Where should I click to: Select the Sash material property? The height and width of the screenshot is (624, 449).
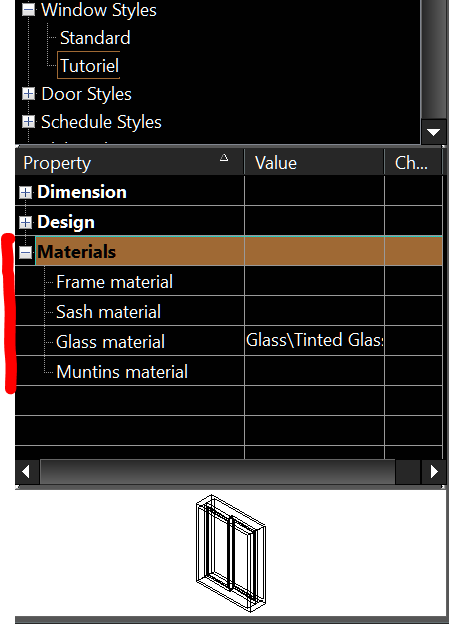(x=108, y=312)
